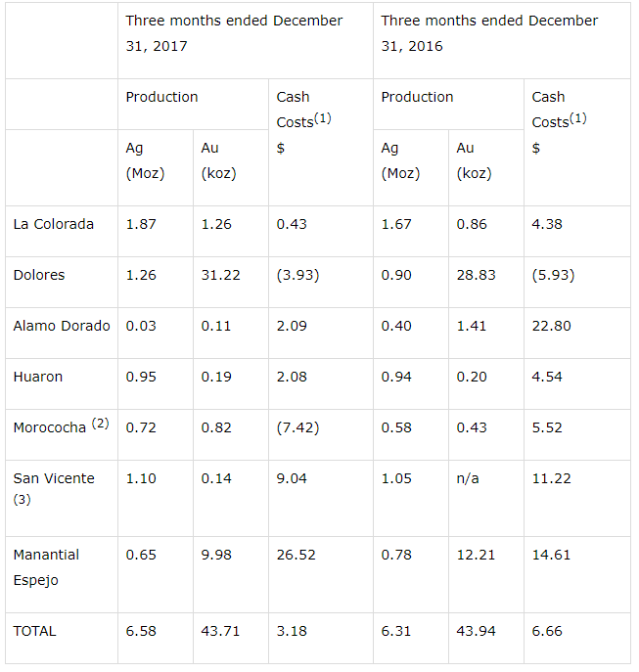
Task: Click Manantial Espejo row label
Action: click(46, 567)
